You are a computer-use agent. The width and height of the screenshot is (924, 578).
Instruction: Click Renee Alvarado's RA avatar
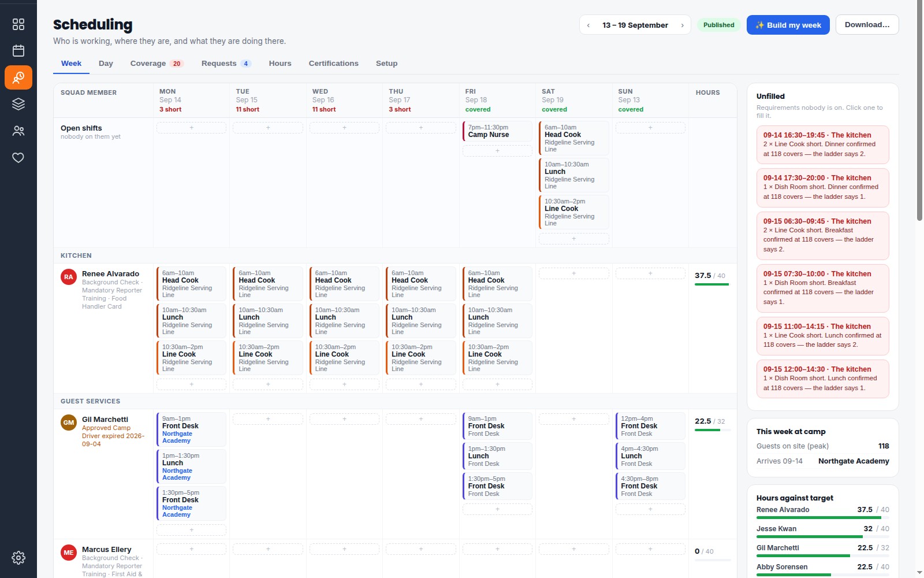(x=69, y=277)
